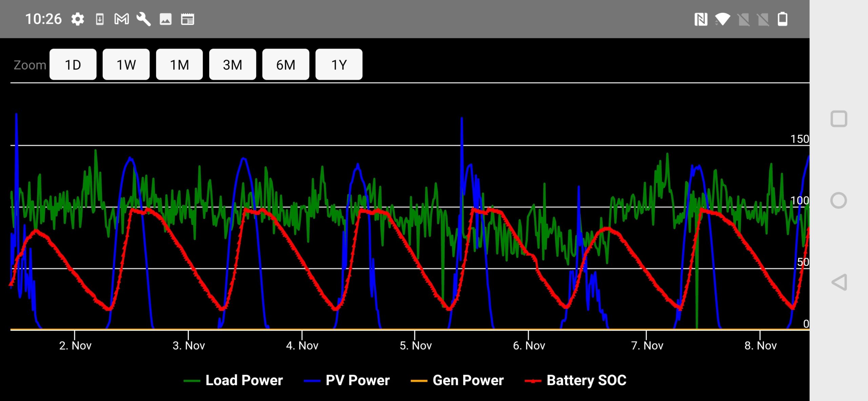Click the 8. Nov axis label
The width and height of the screenshot is (868, 401).
[761, 345]
